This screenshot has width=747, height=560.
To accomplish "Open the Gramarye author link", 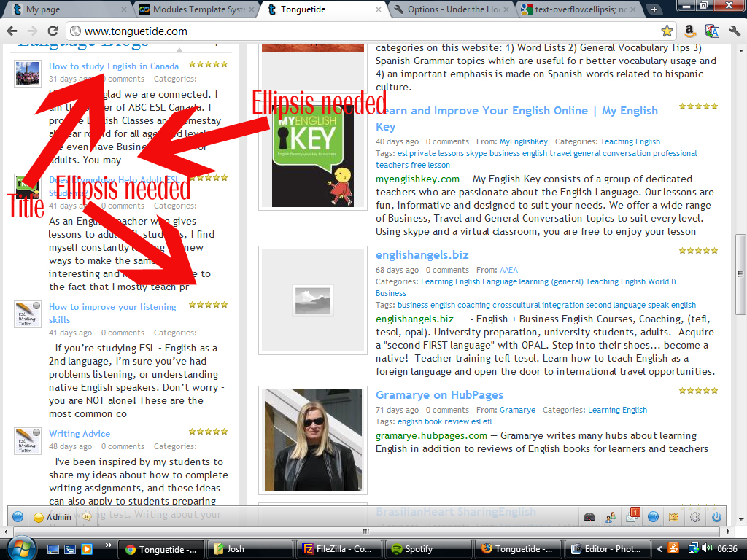I will pyautogui.click(x=517, y=410).
